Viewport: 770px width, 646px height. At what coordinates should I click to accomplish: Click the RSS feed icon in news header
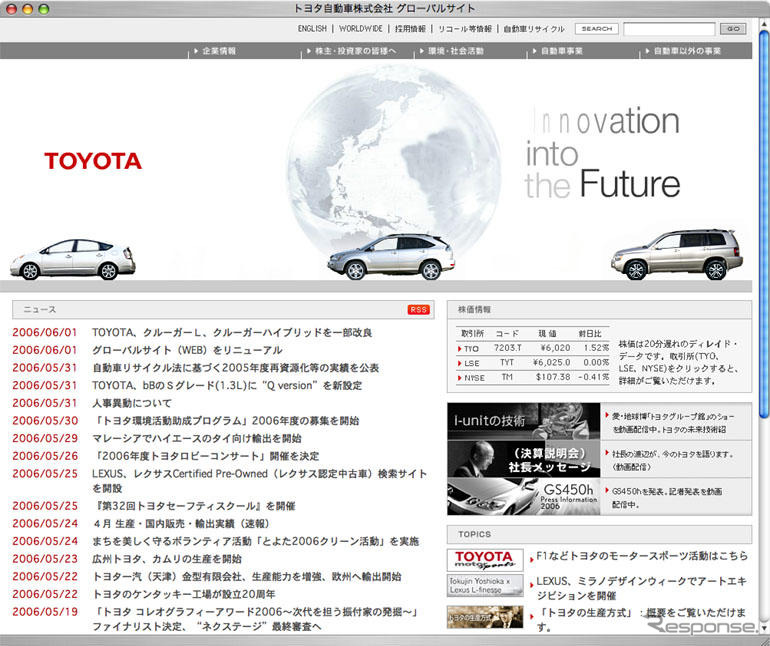[x=418, y=309]
